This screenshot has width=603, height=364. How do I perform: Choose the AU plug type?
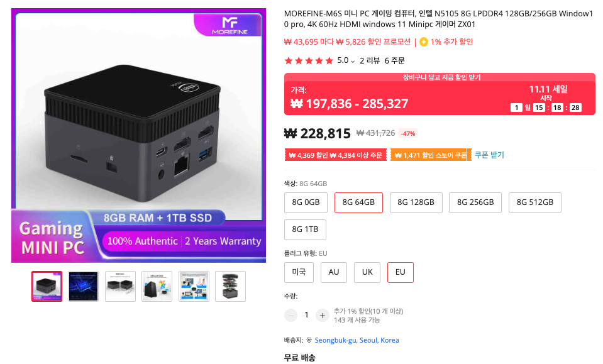pos(334,272)
